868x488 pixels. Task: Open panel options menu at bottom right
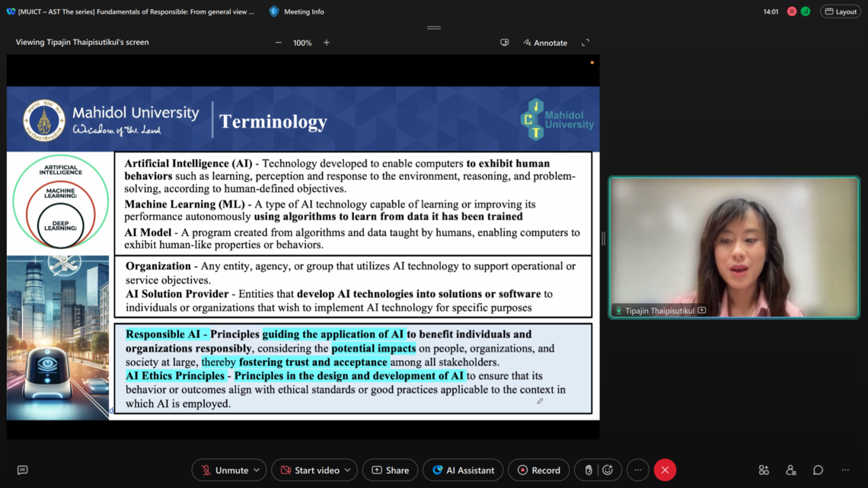tap(845, 470)
